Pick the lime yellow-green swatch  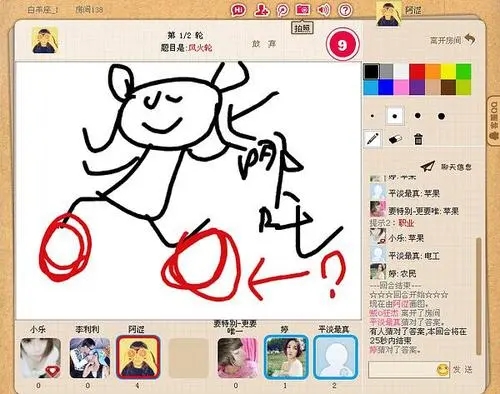(464, 87)
